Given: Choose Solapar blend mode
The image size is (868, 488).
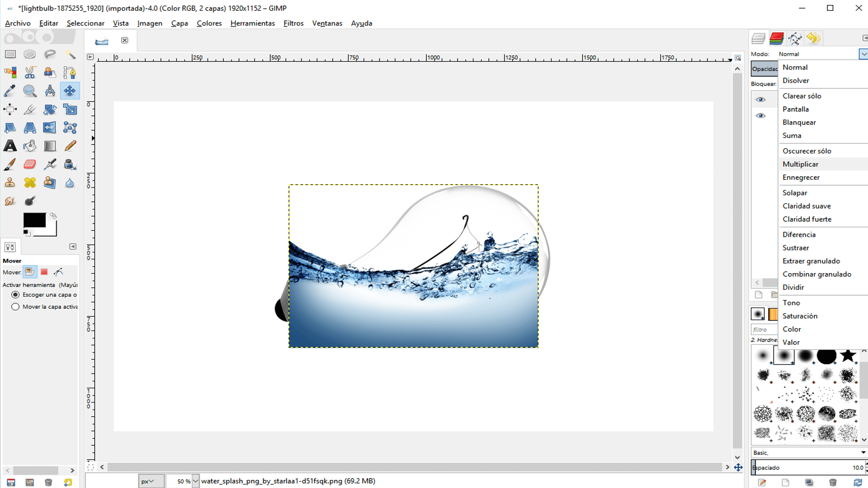Looking at the screenshot, I should click(823, 193).
